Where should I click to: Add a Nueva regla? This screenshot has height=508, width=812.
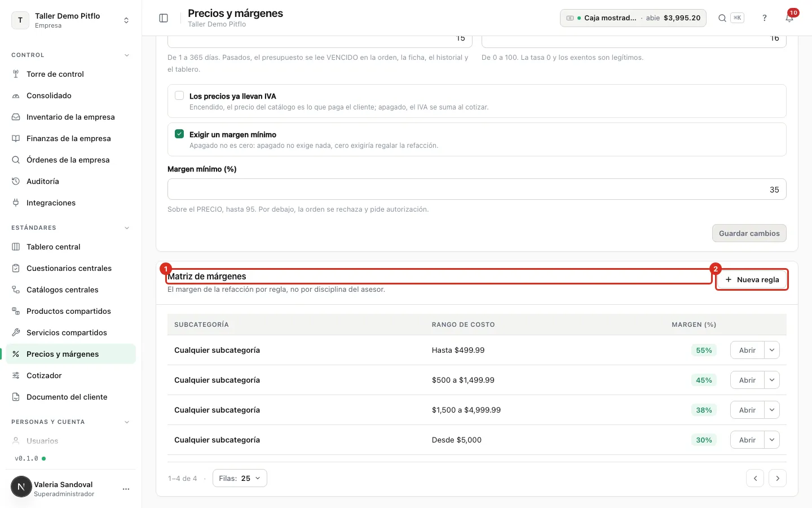[x=752, y=279]
